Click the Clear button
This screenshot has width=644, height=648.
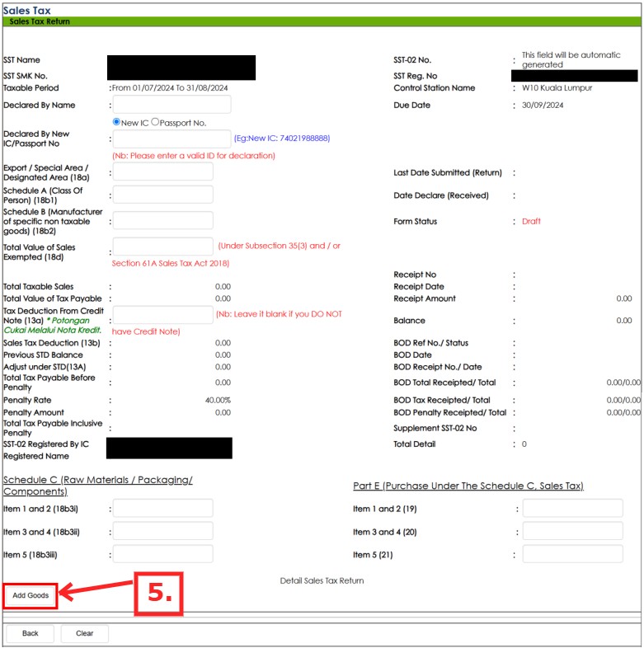(84, 634)
